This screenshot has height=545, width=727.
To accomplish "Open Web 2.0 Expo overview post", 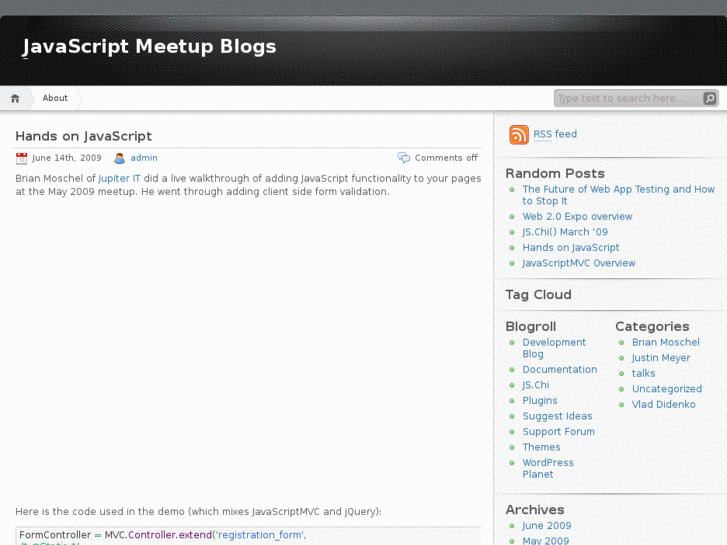I will point(577,217).
